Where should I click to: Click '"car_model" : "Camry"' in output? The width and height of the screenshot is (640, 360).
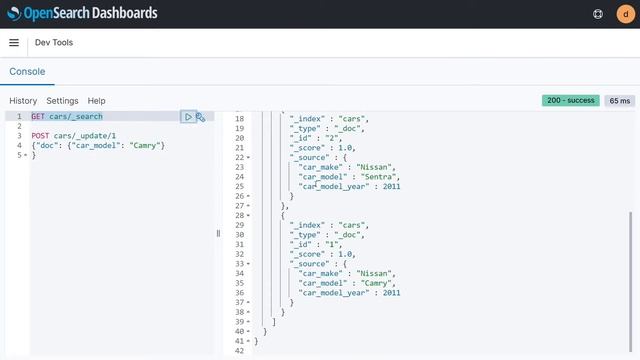pos(347,283)
